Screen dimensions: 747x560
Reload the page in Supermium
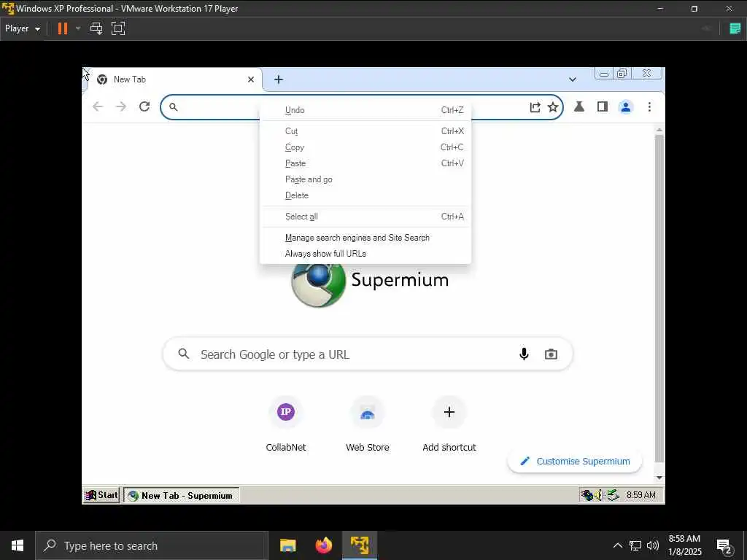[x=144, y=106]
